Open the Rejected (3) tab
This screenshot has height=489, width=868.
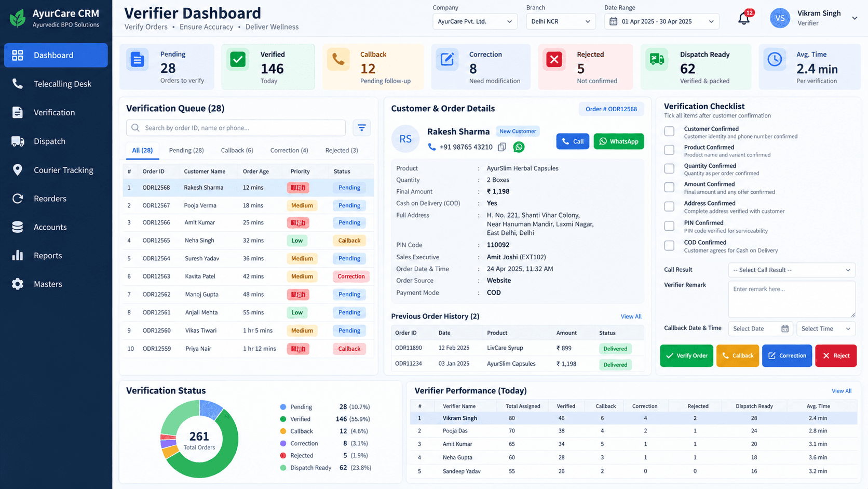(342, 150)
